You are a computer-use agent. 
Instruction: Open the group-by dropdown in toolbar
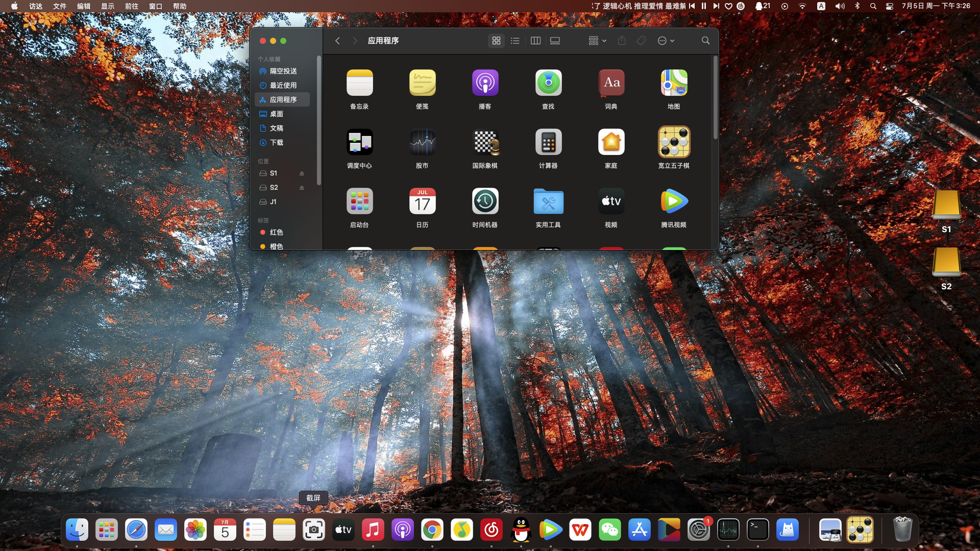pos(597,41)
